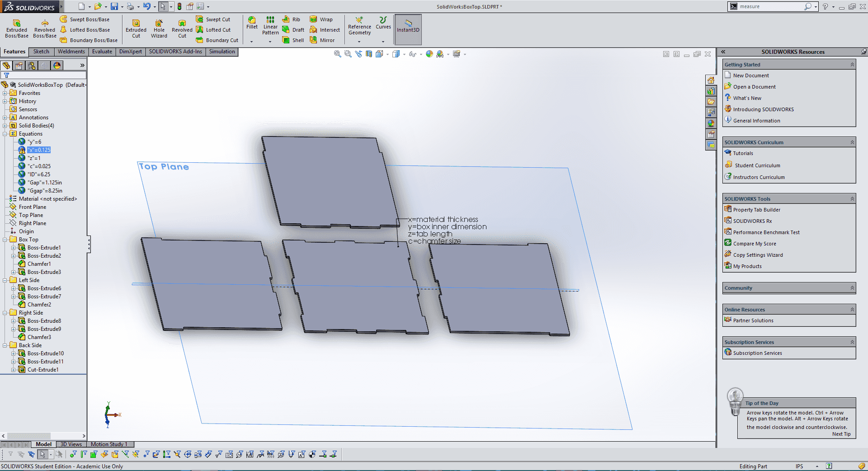Launch Performance Benchmark Test
Screen dimensions: 868x471
coord(766,232)
